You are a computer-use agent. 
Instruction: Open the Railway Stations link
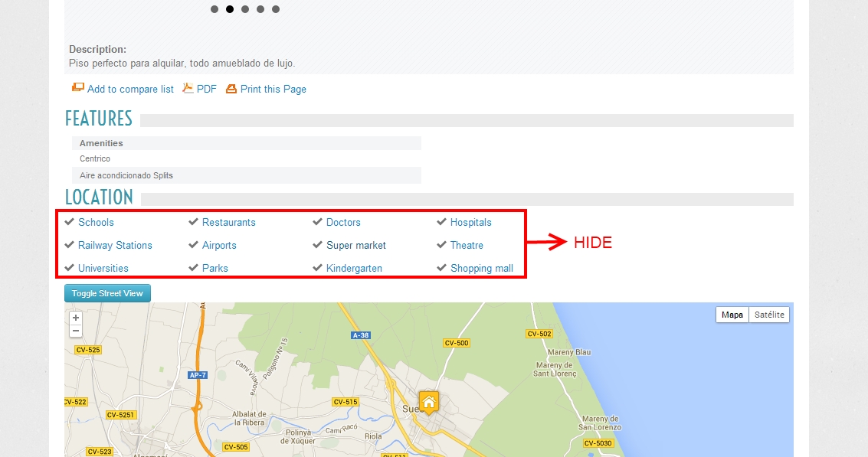(115, 245)
